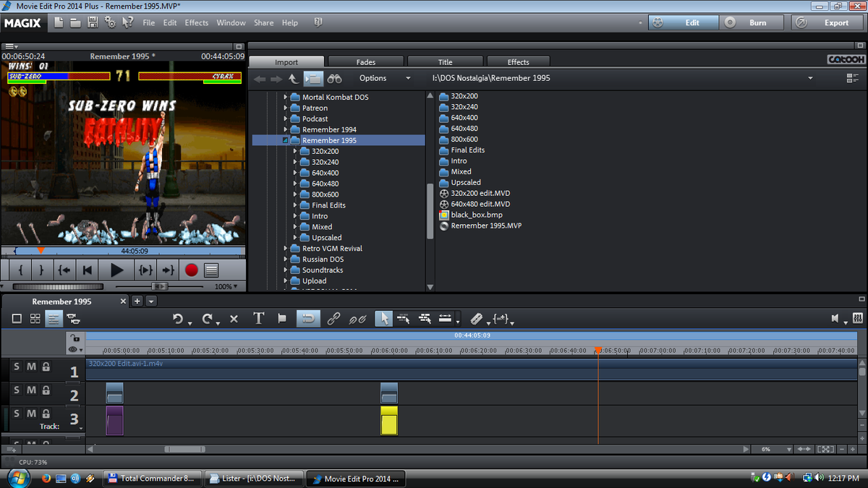The image size is (868, 488).
Task: Go up one folder level in Media Pool
Action: 293,78
